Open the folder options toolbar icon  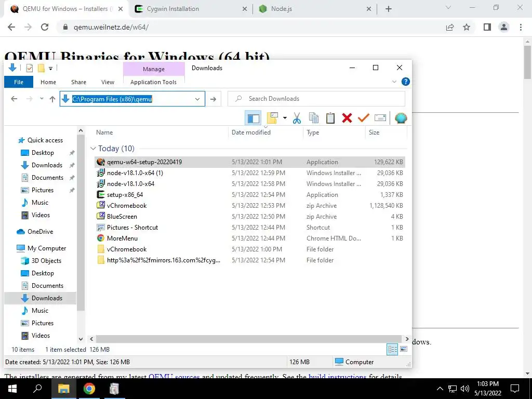(272, 118)
